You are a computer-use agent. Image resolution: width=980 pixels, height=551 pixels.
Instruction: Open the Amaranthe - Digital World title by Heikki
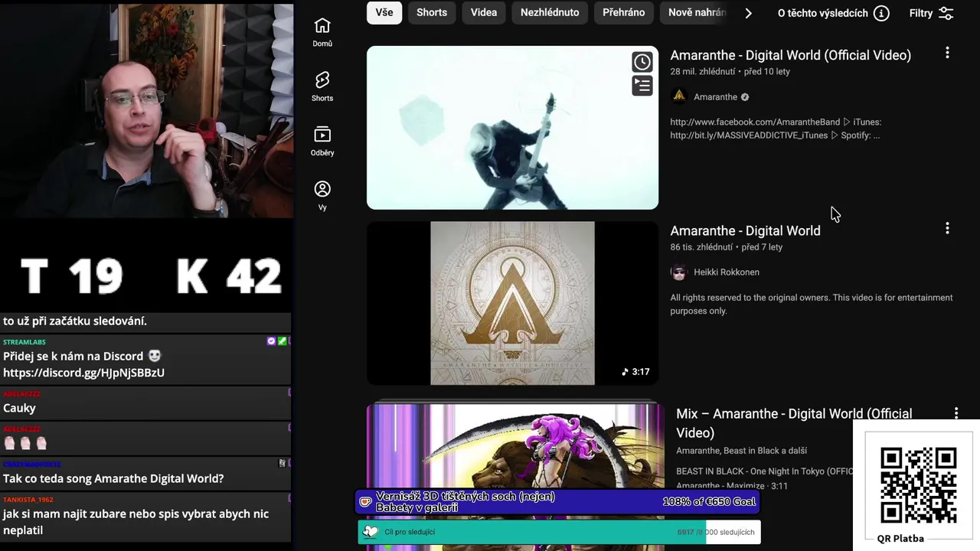tap(746, 230)
